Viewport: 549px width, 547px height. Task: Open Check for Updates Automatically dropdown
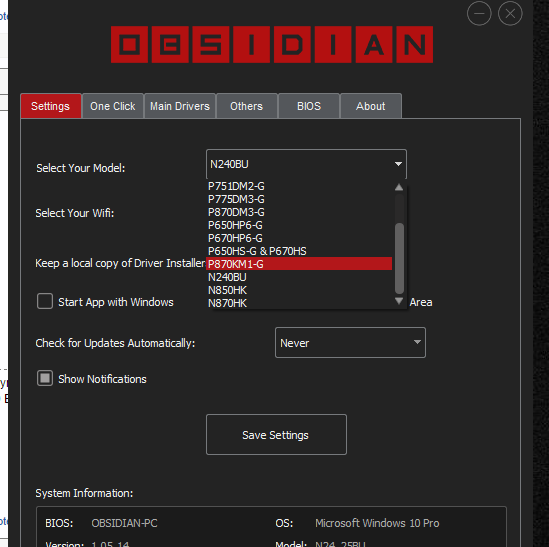point(350,343)
